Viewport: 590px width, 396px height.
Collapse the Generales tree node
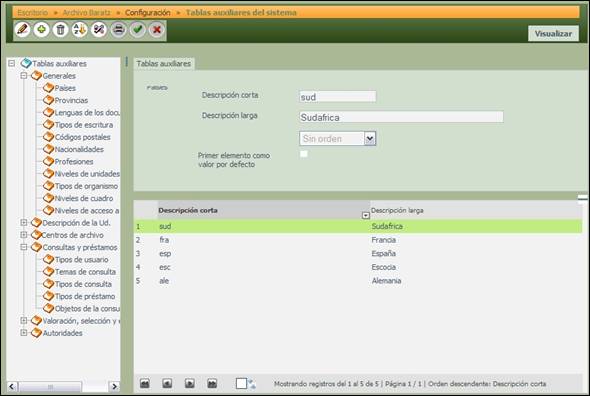point(24,76)
